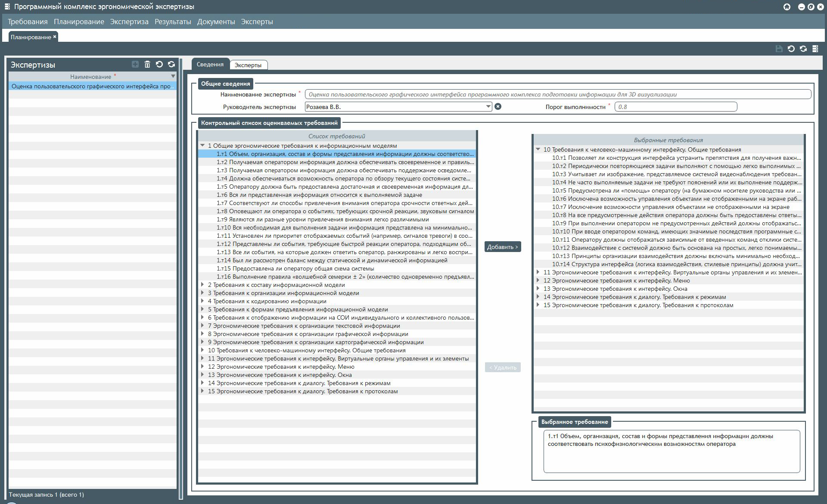This screenshot has width=827, height=504.
Task: Select requirement 1.т16 волшебной семерки
Action: [x=337, y=277]
